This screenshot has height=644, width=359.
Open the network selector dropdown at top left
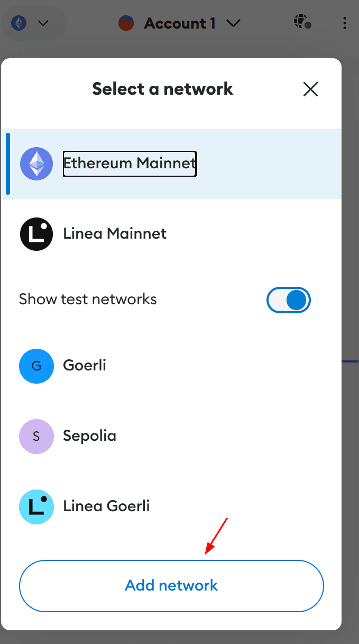[32, 23]
